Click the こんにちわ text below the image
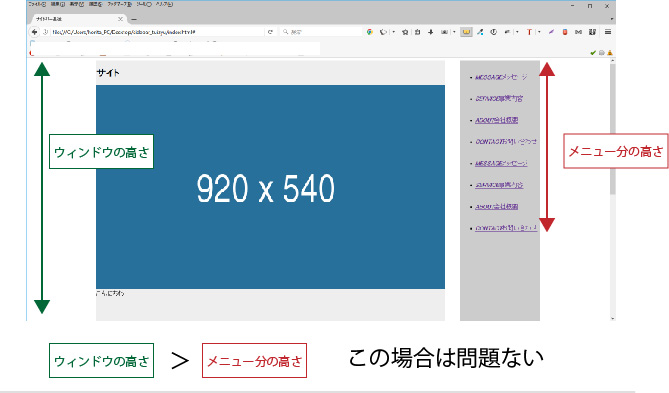 click(110, 294)
